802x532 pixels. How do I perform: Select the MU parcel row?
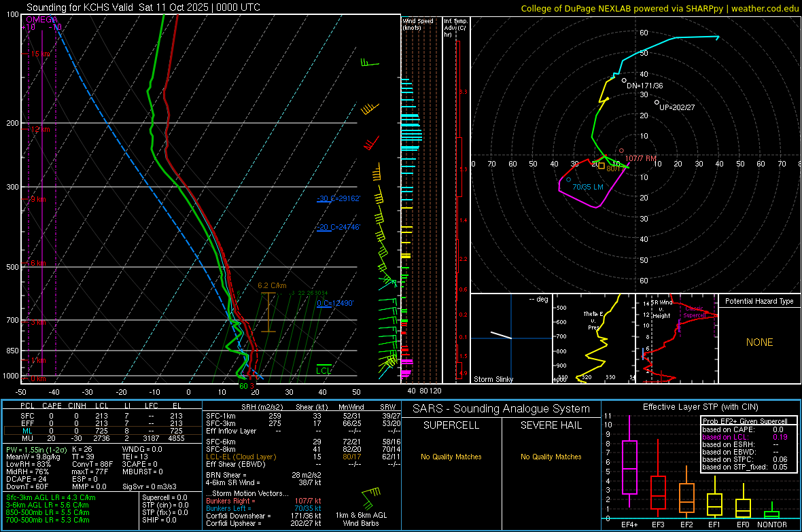[x=101, y=438]
